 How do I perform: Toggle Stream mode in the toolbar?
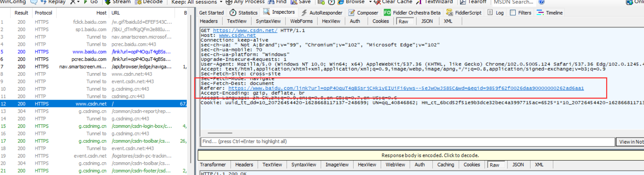tap(118, 2)
